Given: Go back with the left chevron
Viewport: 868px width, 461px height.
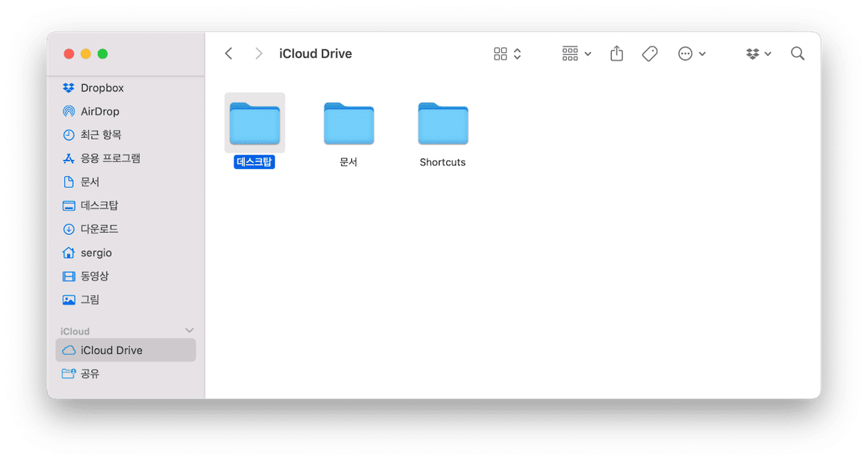Looking at the screenshot, I should (228, 54).
